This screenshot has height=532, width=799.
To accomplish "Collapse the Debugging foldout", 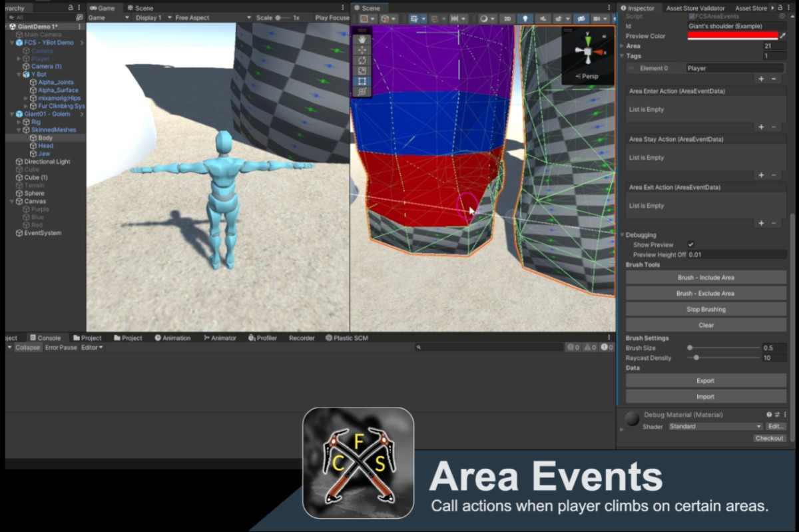I will point(622,235).
